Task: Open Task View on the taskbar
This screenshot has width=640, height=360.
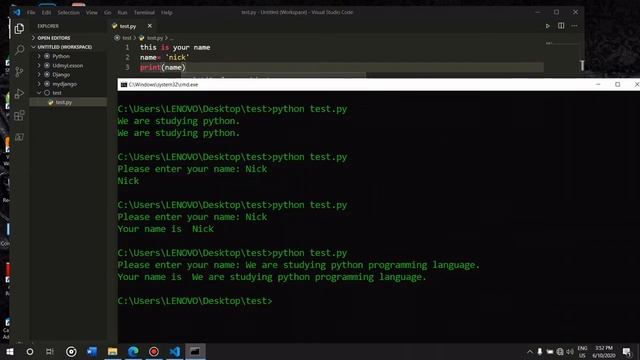Action: [50, 351]
